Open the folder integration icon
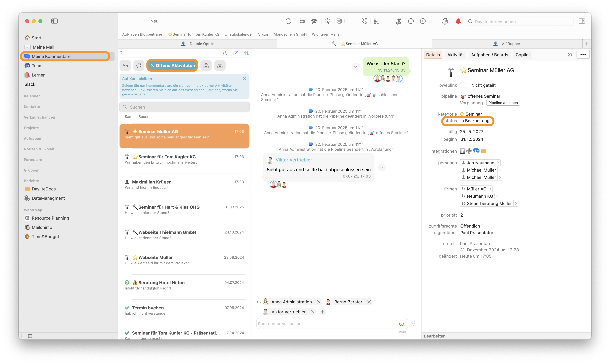The image size is (610, 364). tap(483, 151)
